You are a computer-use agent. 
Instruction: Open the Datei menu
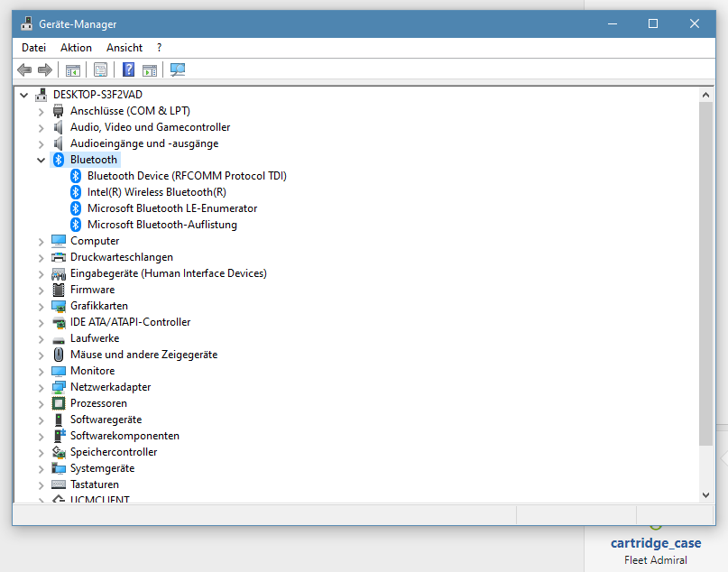[x=33, y=47]
